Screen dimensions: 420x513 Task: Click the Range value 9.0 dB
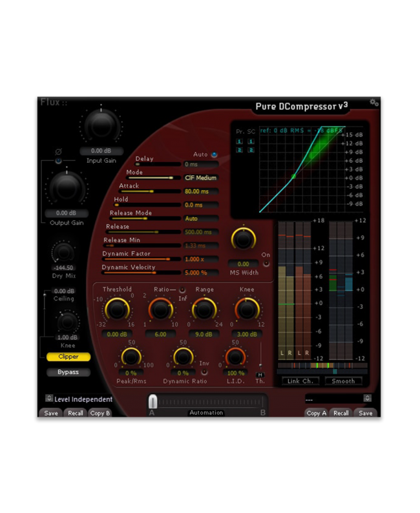(204, 335)
